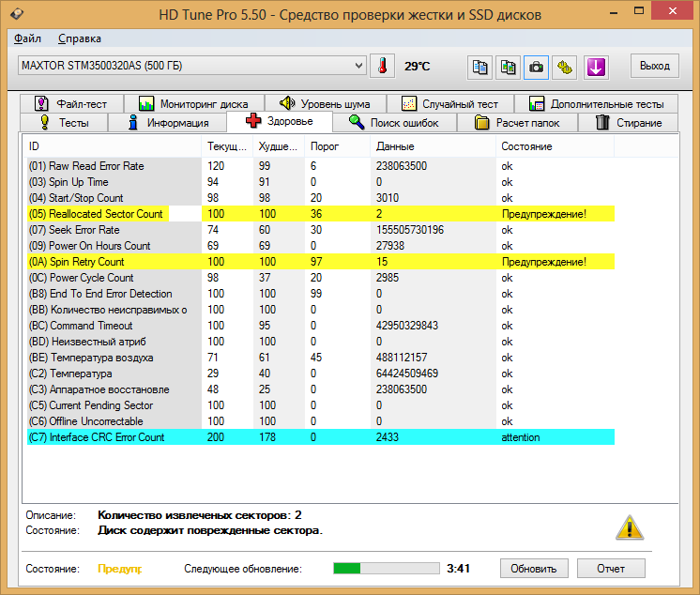Switch to the Информация tab

click(167, 123)
